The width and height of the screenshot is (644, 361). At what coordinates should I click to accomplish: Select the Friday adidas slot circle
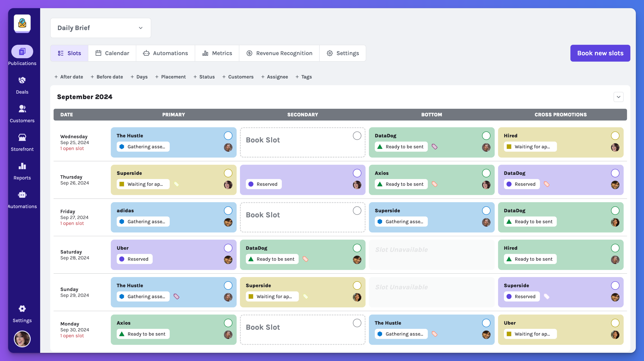click(228, 211)
